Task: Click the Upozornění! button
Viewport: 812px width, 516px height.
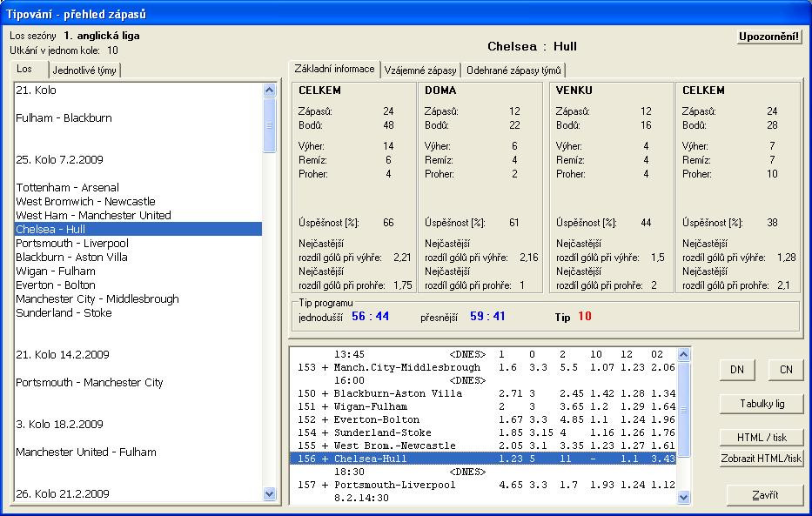Action: [x=769, y=37]
